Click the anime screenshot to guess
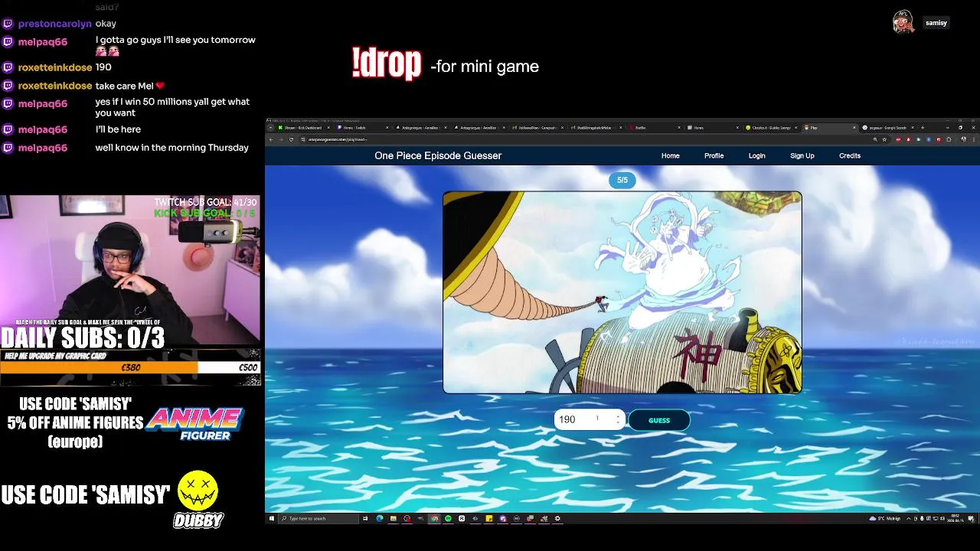Image resolution: width=980 pixels, height=551 pixels. (x=622, y=292)
